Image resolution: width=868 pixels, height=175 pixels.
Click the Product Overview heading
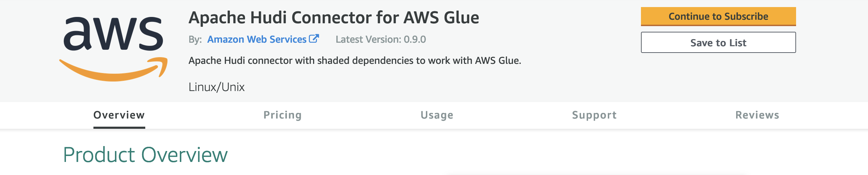(145, 155)
